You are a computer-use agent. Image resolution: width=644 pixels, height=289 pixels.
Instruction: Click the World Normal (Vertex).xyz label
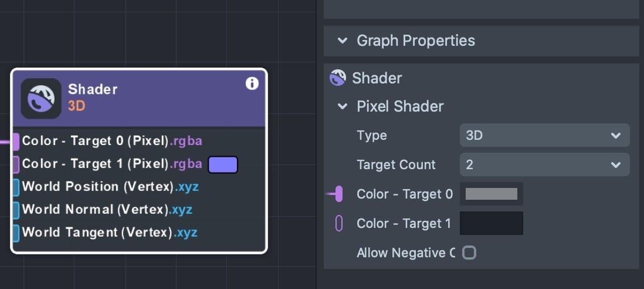tap(107, 210)
